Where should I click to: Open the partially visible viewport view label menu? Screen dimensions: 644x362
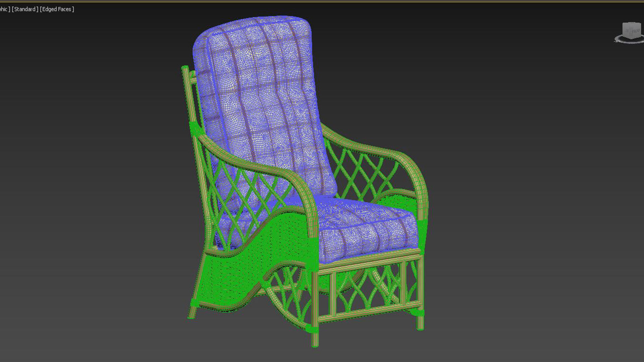point(5,9)
